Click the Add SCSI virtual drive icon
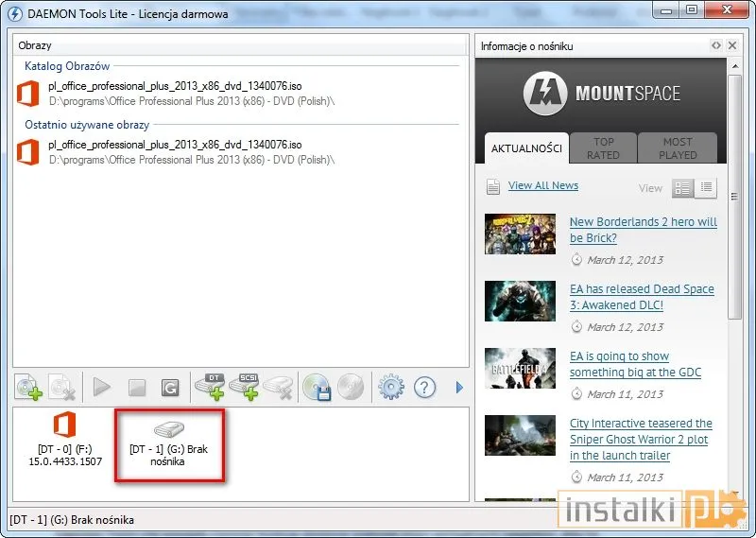Image resolution: width=756 pixels, height=538 pixels. [245, 387]
